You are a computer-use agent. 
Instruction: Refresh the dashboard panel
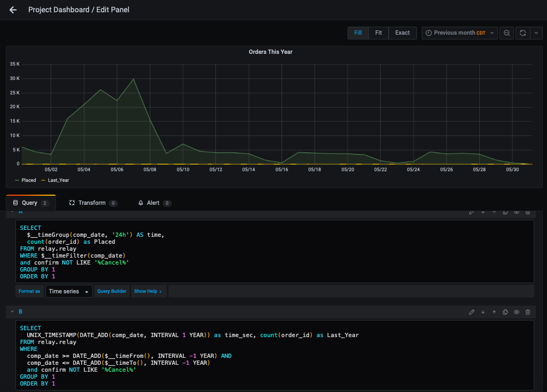coord(523,33)
